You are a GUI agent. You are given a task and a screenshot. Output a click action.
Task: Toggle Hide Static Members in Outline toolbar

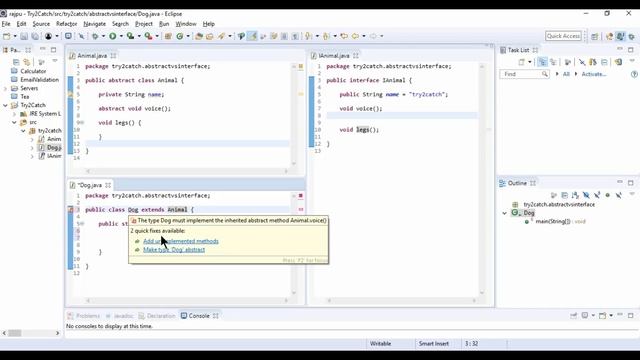coord(597,196)
